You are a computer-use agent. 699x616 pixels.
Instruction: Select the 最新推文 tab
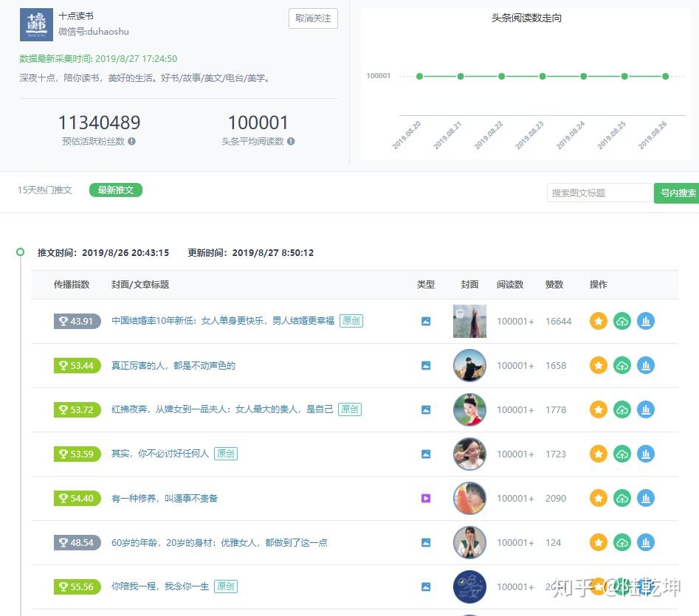point(115,190)
